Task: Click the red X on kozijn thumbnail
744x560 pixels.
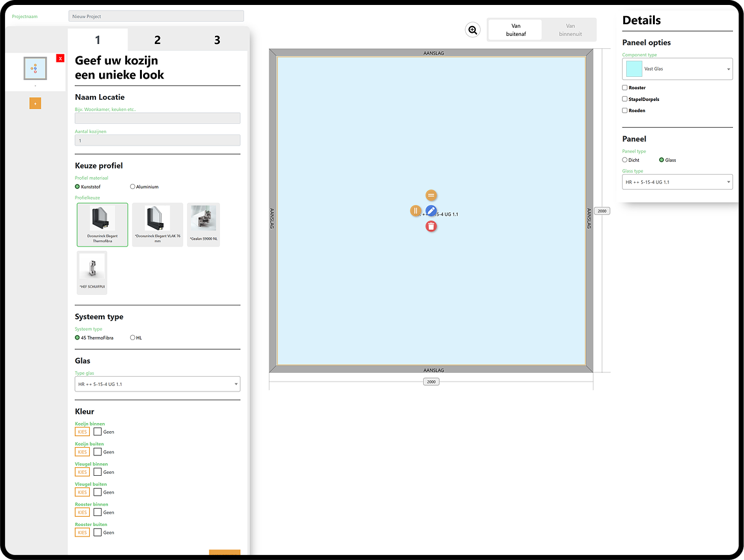Action: [x=60, y=58]
